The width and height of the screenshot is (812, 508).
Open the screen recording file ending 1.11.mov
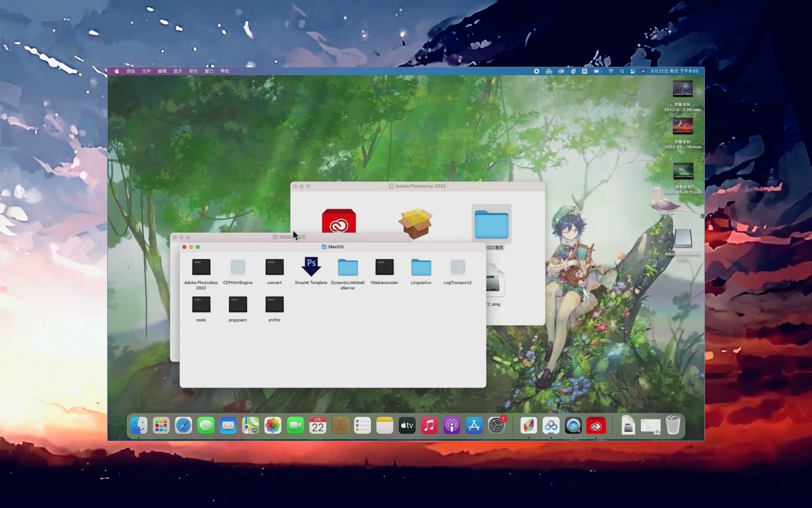point(683,171)
